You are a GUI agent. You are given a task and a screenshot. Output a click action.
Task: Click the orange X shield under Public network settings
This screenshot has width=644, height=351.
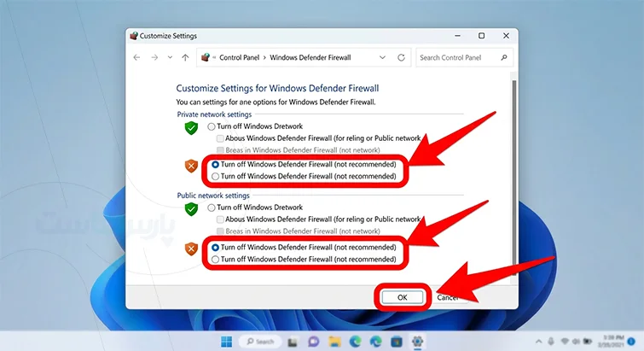191,249
